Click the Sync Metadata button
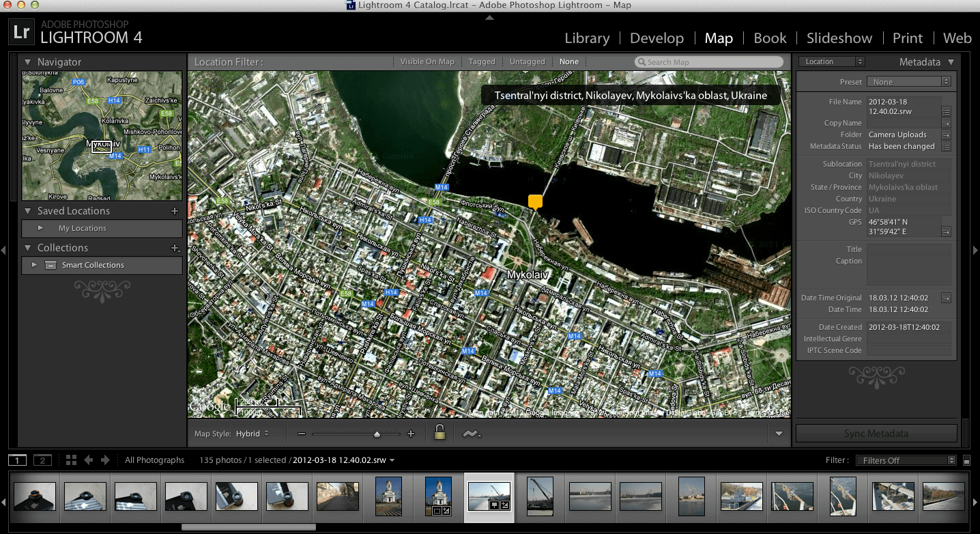The image size is (980, 534). click(876, 434)
